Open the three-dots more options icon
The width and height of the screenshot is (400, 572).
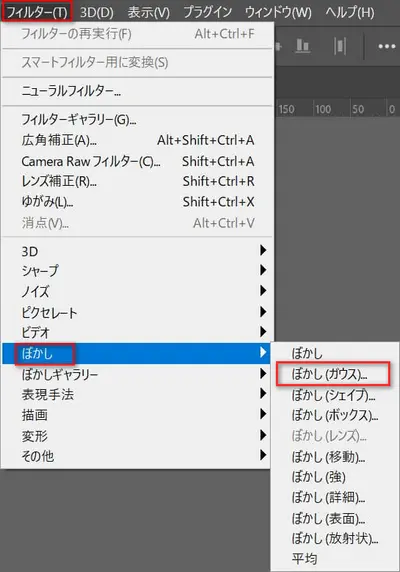click(x=387, y=46)
